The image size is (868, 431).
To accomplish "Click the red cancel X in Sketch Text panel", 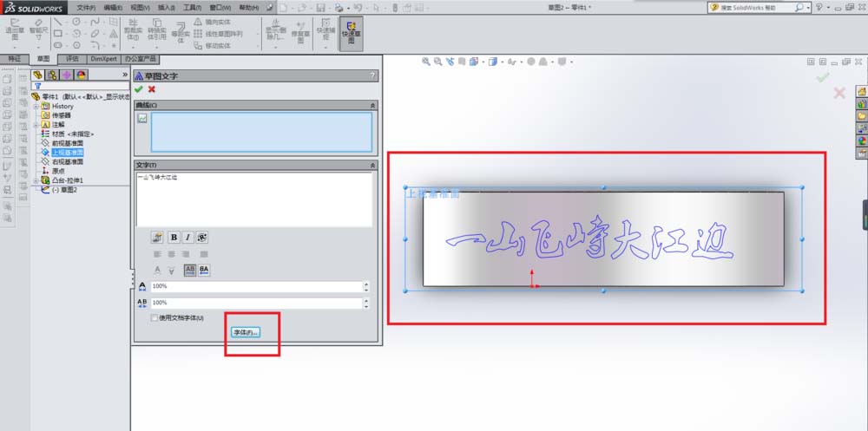I will (x=152, y=89).
